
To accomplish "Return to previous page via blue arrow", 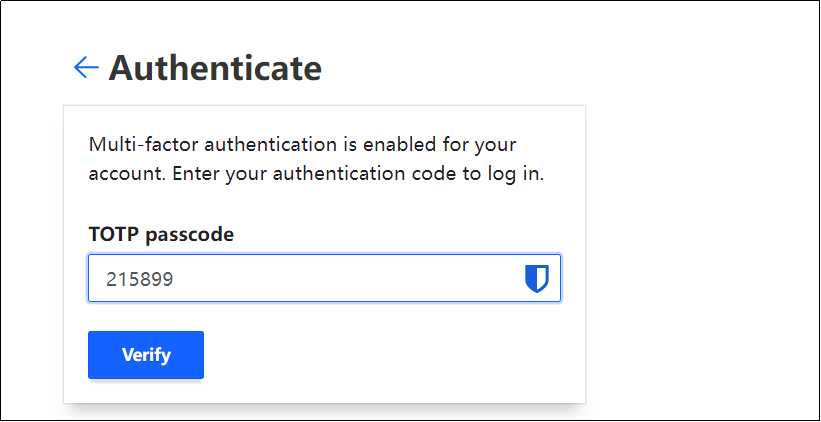I will (x=86, y=67).
